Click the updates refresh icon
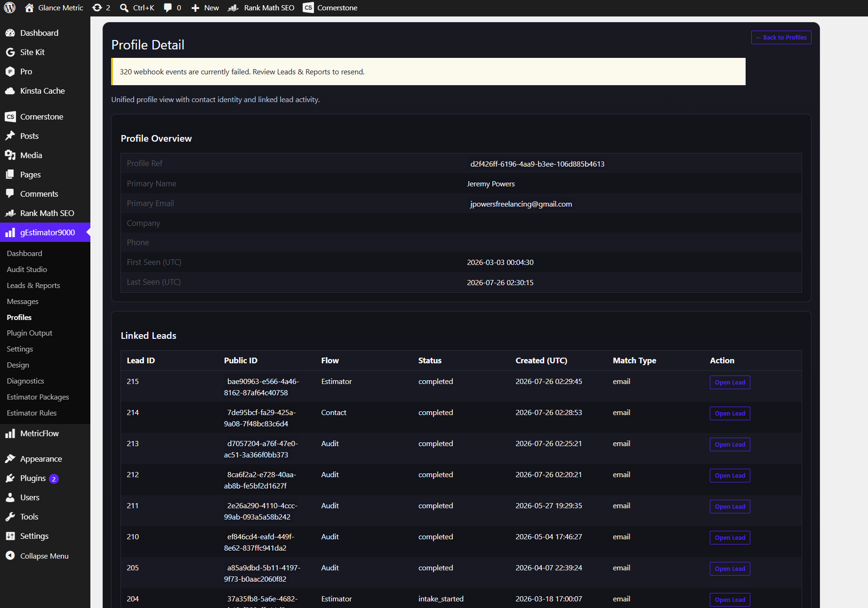Image resolution: width=868 pixels, height=608 pixels. 97,8
